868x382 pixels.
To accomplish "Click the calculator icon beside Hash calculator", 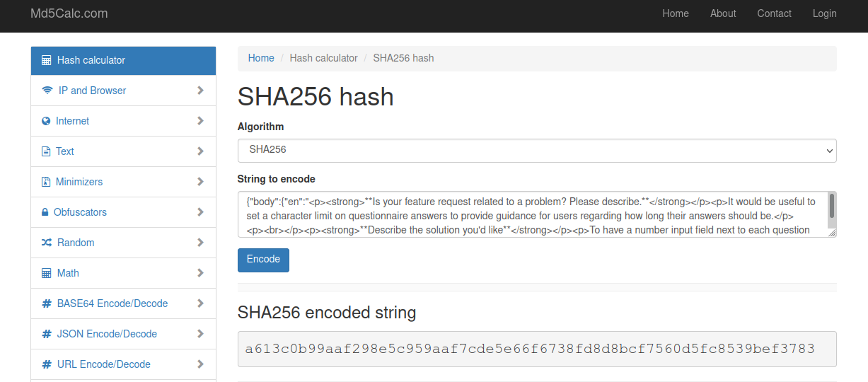I will click(x=47, y=60).
